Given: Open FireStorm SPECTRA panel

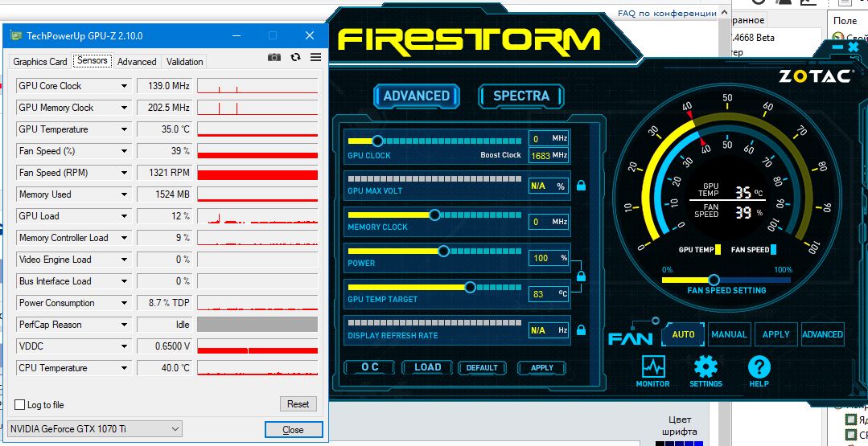Looking at the screenshot, I should click(x=521, y=96).
